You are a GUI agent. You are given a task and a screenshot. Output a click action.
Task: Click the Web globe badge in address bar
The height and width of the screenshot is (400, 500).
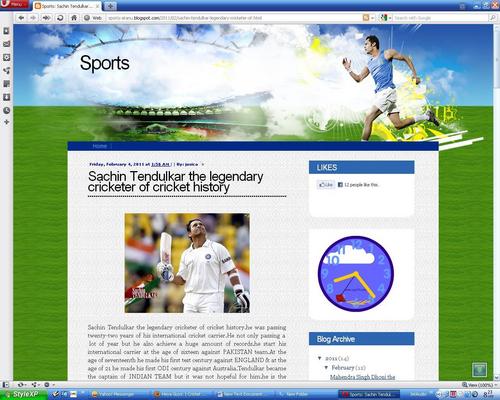pyautogui.click(x=93, y=18)
